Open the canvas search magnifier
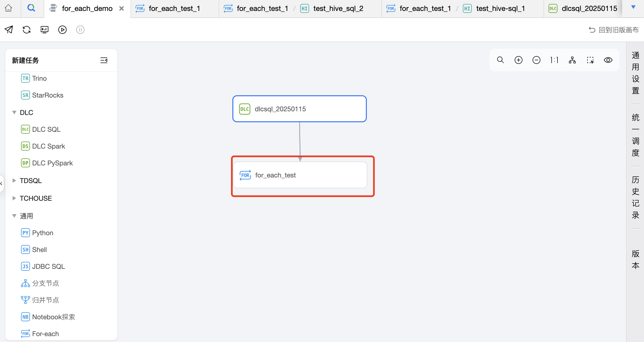The height and width of the screenshot is (342, 644). pyautogui.click(x=500, y=60)
